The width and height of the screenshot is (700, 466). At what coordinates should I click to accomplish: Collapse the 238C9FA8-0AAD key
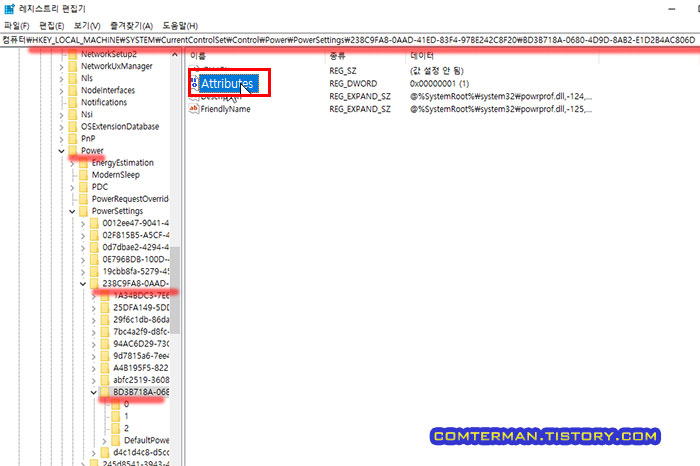[83, 283]
